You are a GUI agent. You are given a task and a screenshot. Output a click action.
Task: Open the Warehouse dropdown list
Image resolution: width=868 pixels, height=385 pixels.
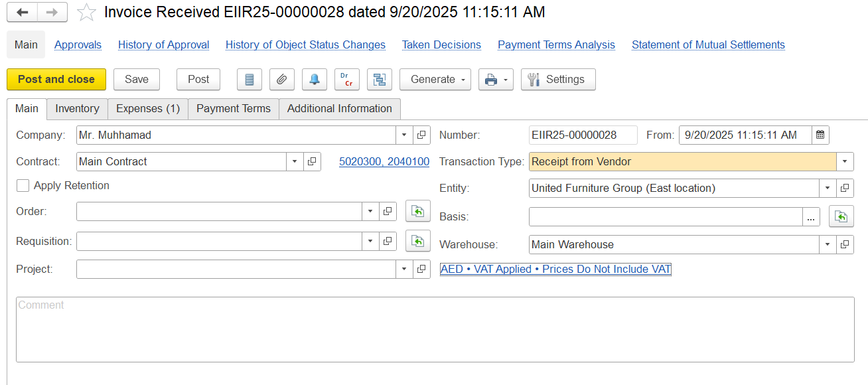[828, 244]
